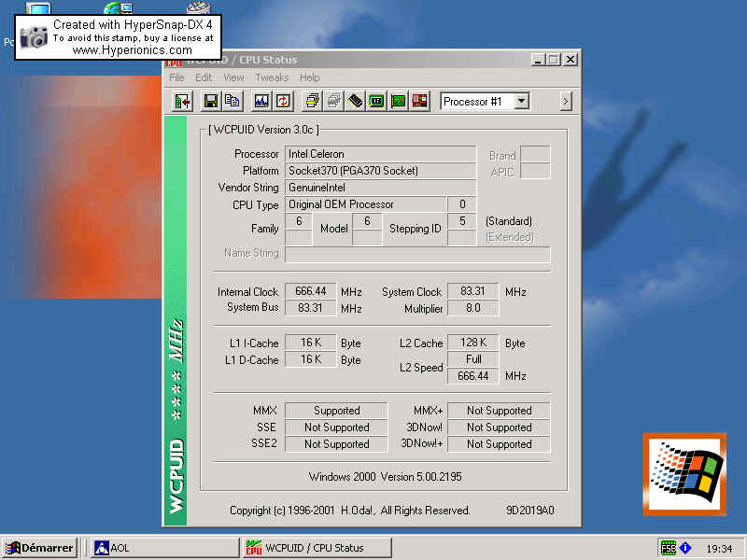Click the SSE status field
This screenshot has height=560, width=747.
coord(336,427)
